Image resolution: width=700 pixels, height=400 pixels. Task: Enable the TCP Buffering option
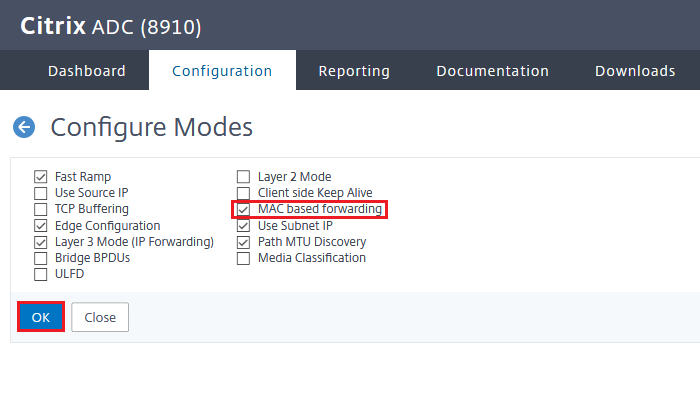(x=41, y=209)
